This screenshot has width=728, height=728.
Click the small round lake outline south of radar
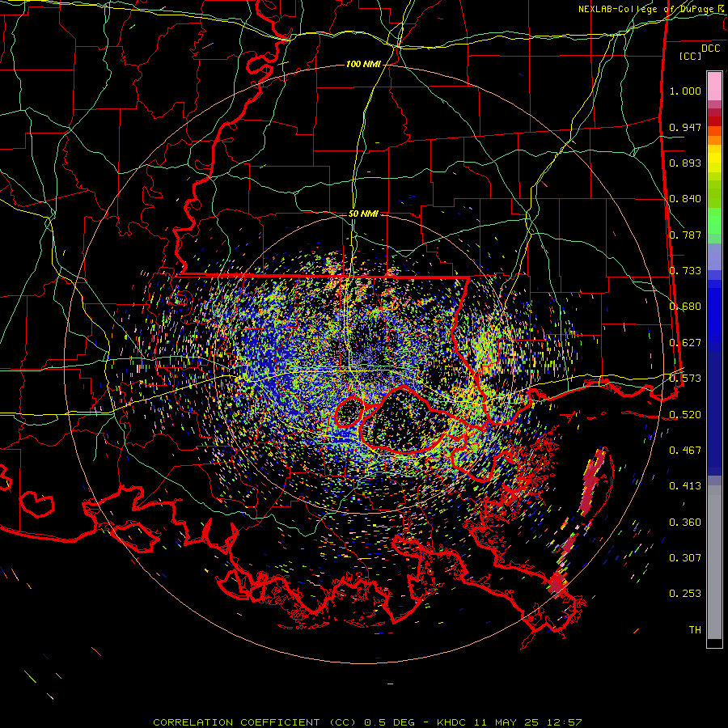349,412
